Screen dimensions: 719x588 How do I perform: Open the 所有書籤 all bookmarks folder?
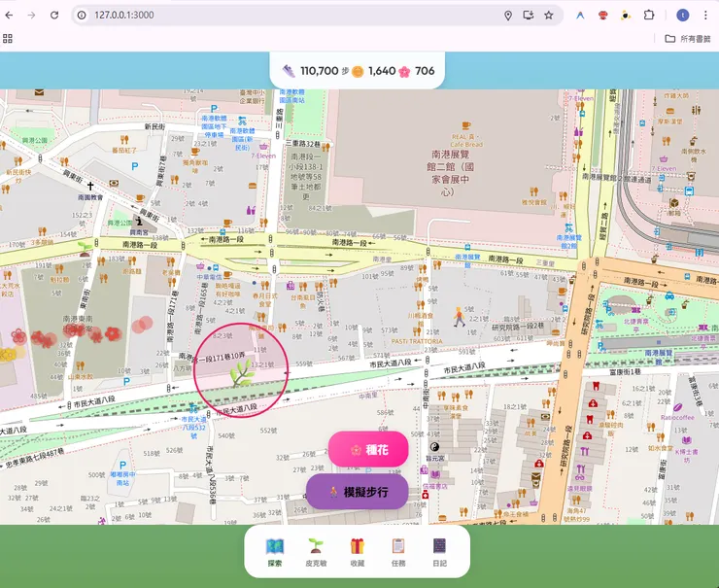[x=687, y=39]
